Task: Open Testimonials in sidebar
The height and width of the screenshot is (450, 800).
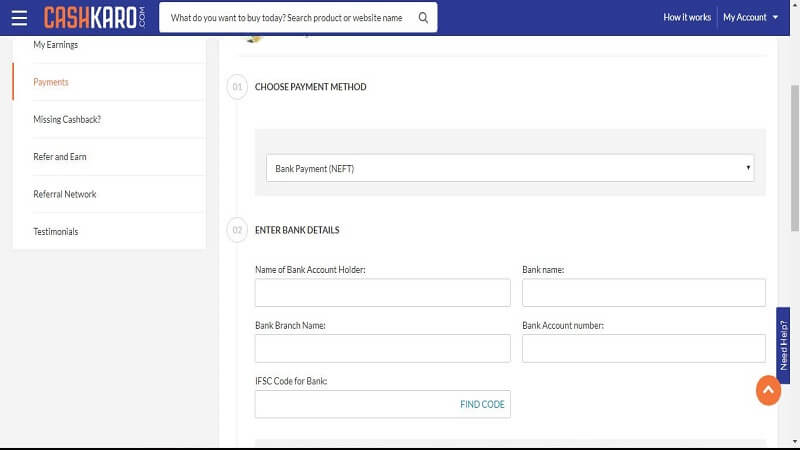Action: pos(56,231)
